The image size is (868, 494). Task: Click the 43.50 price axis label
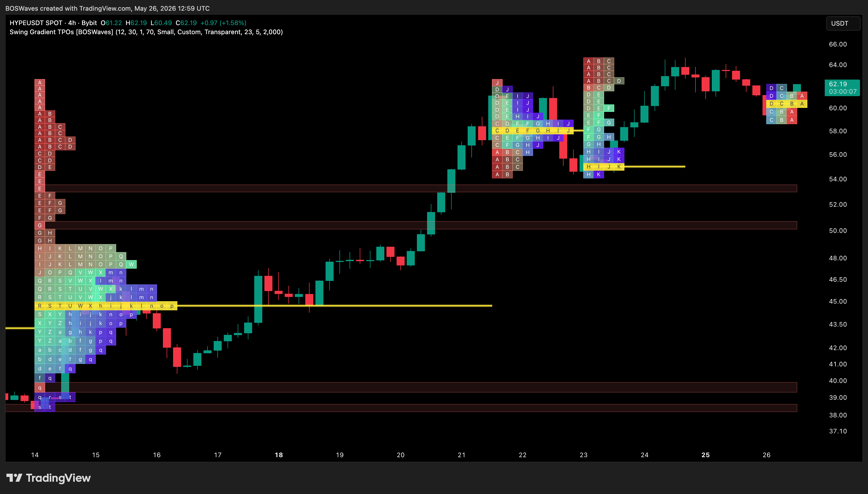[x=838, y=324]
